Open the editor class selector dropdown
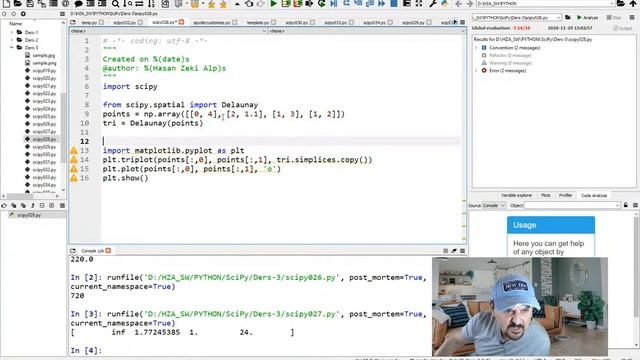Viewport: 640px width, 360px height. coord(168,31)
